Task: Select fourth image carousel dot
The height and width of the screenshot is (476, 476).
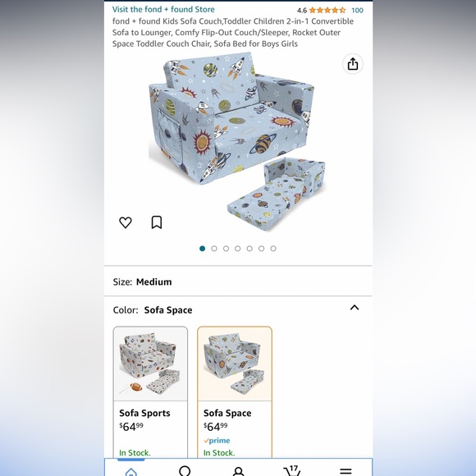Action: pyautogui.click(x=238, y=249)
